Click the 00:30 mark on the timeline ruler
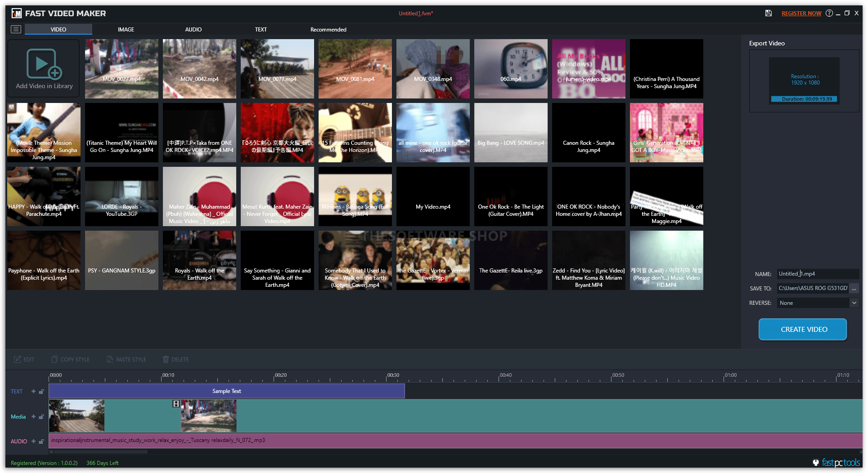Viewport: 868px width, 473px height. (393, 375)
